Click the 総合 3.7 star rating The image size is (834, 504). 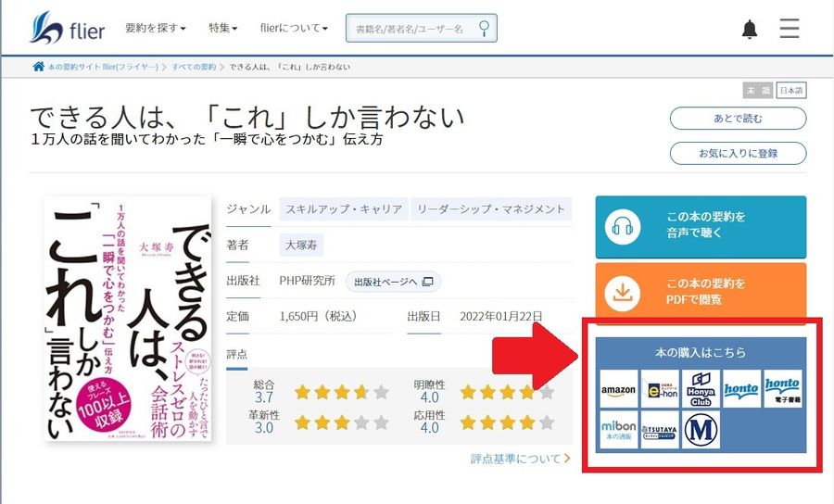pyautogui.click(x=341, y=392)
